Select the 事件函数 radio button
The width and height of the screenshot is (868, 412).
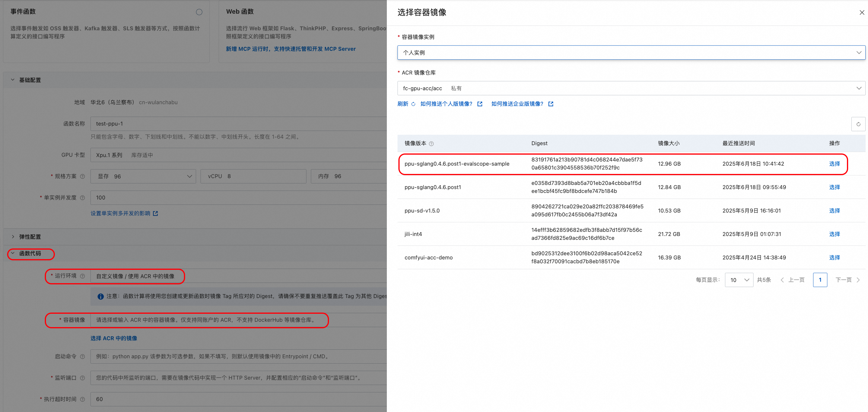point(199,12)
